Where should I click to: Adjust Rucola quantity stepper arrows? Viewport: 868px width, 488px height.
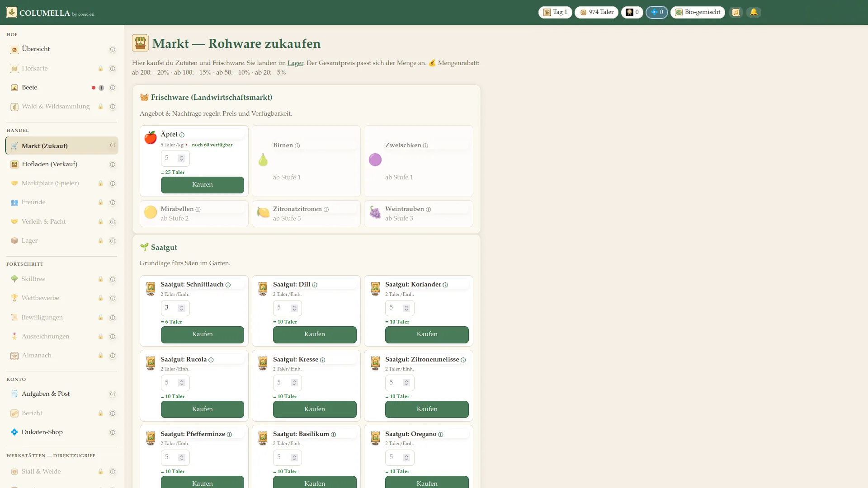182,383
